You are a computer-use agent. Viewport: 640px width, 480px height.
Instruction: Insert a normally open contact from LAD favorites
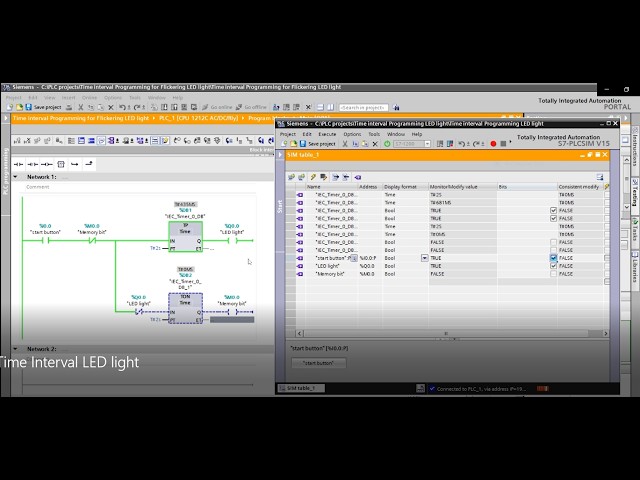(19, 164)
